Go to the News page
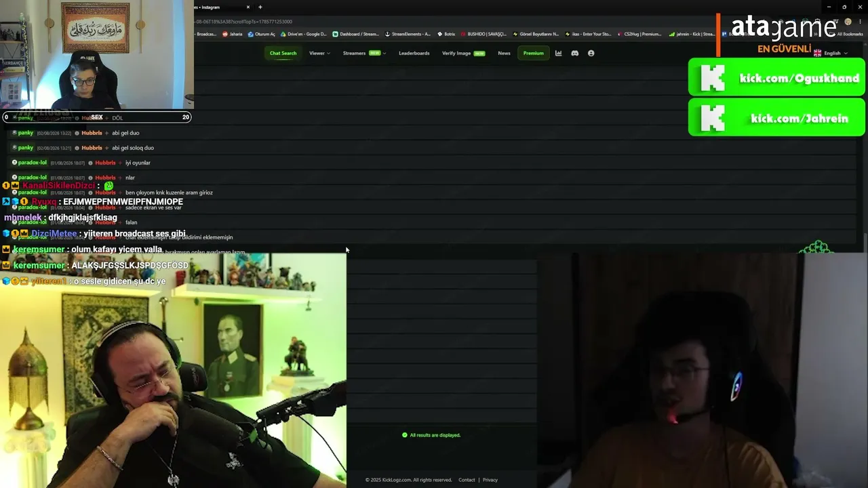This screenshot has width=868, height=488. [x=504, y=53]
